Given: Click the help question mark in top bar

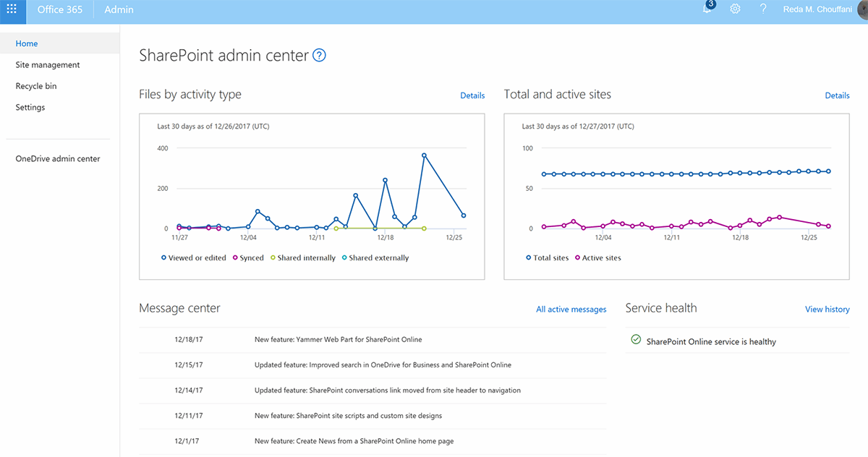Looking at the screenshot, I should pyautogui.click(x=762, y=9).
